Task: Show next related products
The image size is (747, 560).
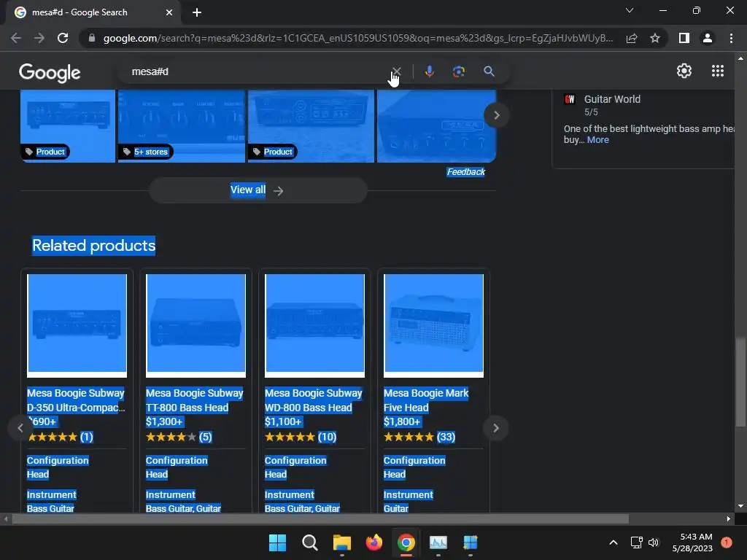Action: tap(496, 428)
